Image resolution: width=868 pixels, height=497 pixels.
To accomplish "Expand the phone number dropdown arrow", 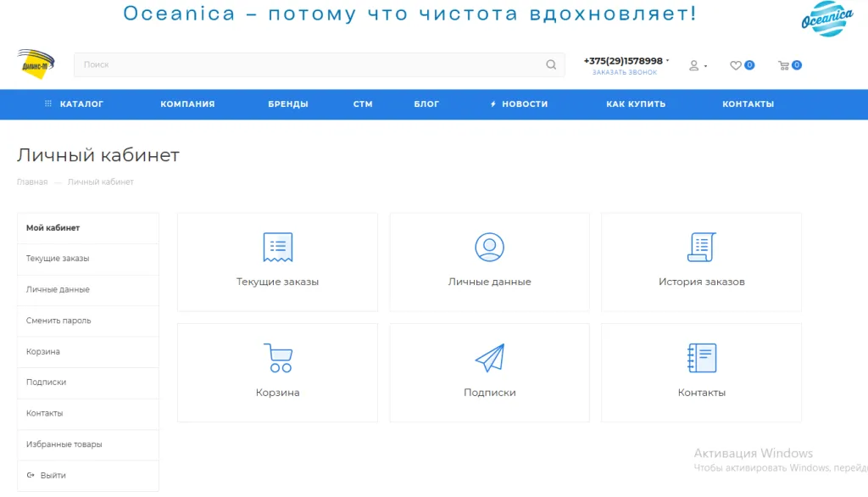I will [668, 61].
